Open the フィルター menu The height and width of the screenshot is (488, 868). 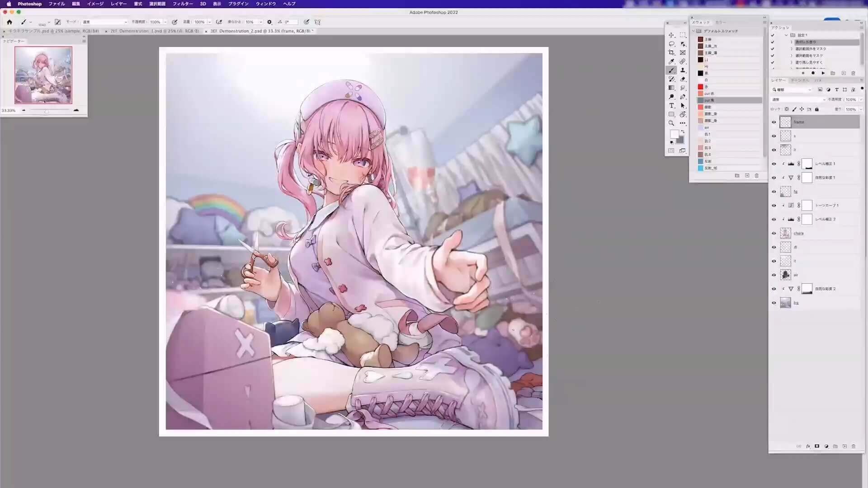(x=183, y=4)
